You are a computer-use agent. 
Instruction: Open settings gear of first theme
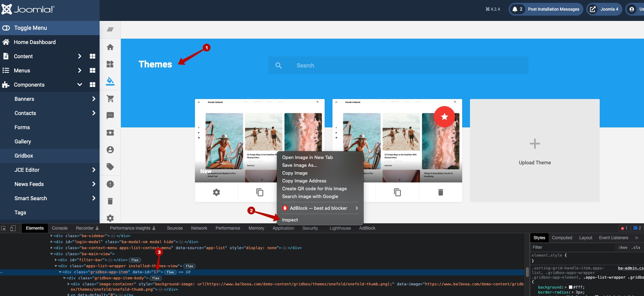pos(216,192)
